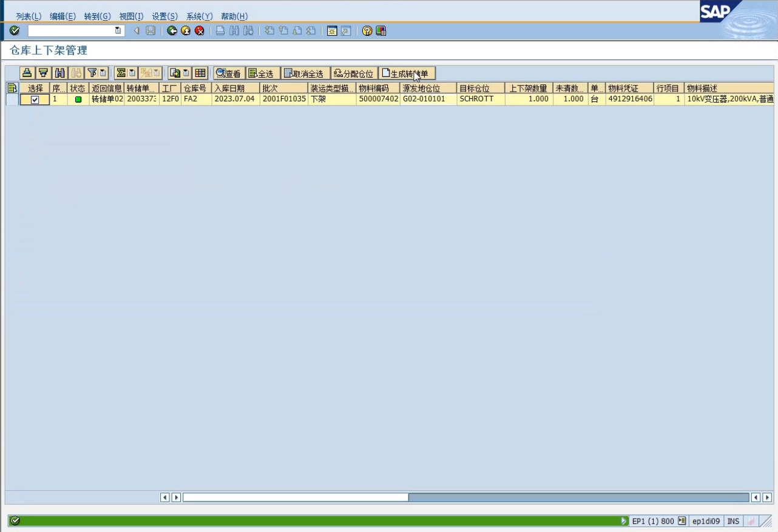Click the grid layout icon
The height and width of the screenshot is (532, 778).
coord(200,73)
